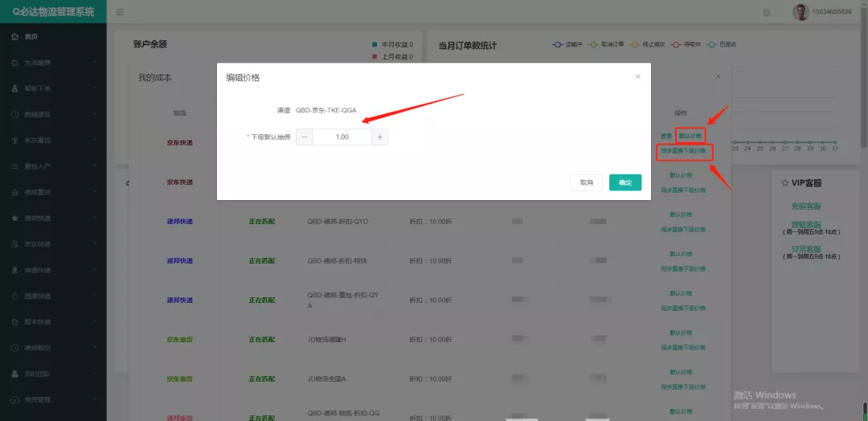Expand the 圆通快递 sidebar chevron
The image size is (868, 421).
tap(95, 296)
